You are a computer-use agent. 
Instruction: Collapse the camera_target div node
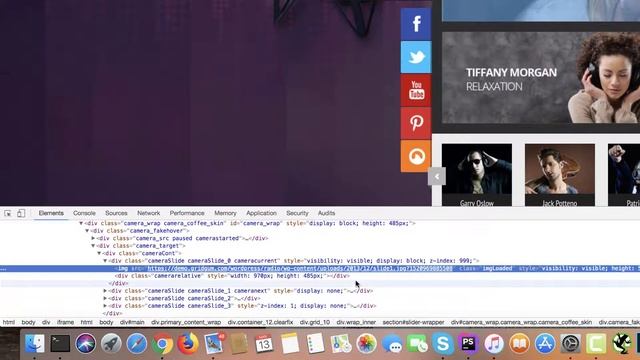click(93, 246)
